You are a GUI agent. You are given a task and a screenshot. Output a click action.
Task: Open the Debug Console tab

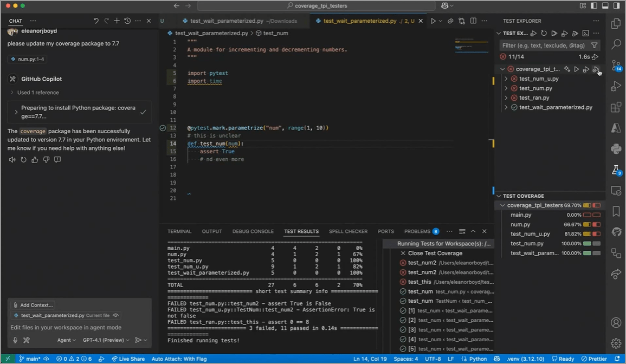tap(253, 231)
